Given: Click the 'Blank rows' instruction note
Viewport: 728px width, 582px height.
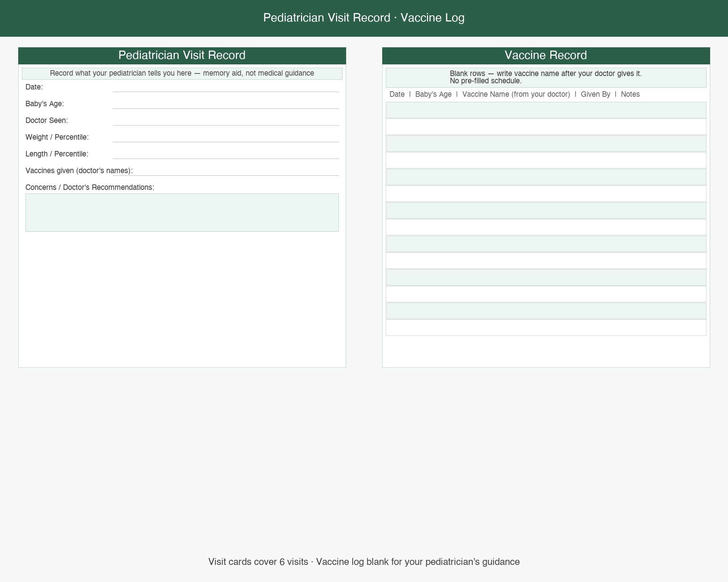Looking at the screenshot, I should pyautogui.click(x=546, y=77).
